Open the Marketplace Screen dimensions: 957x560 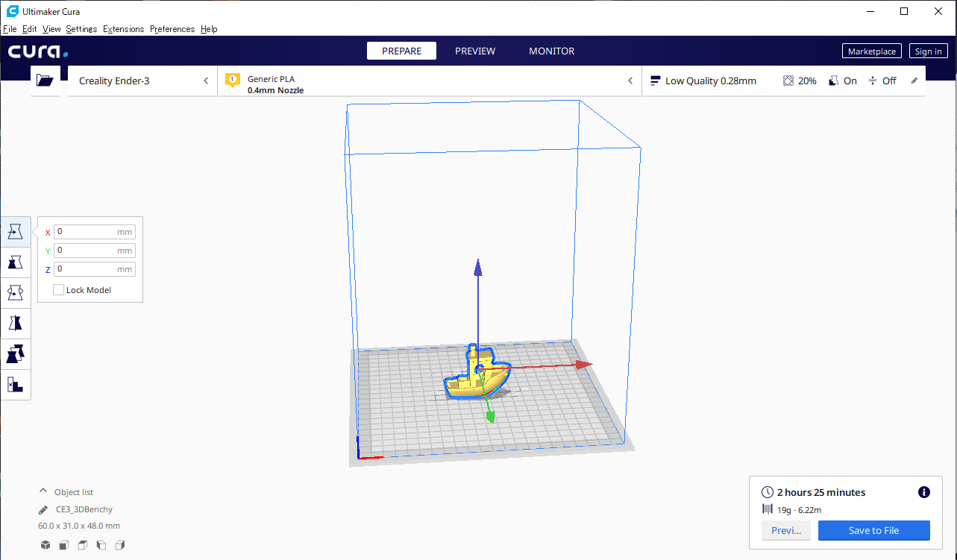click(871, 51)
